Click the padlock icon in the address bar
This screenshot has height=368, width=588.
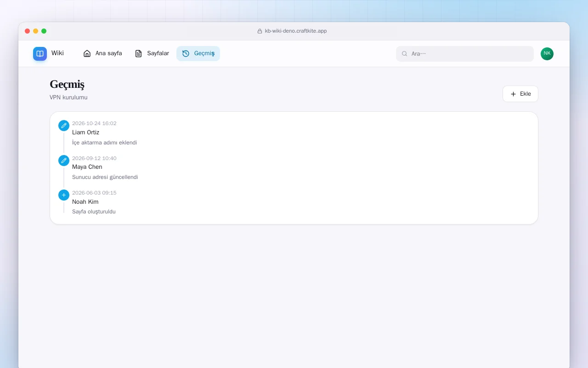point(260,31)
